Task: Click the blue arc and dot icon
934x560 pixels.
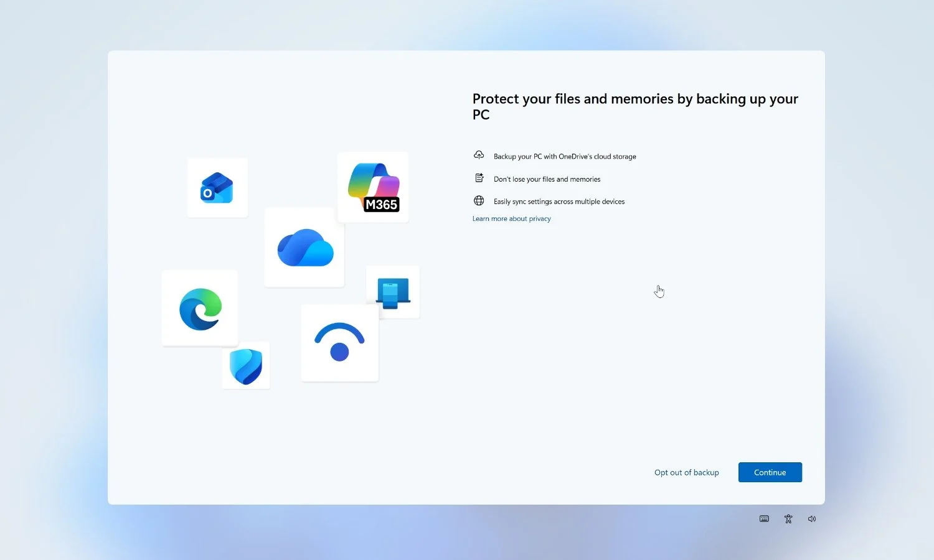Action: tap(339, 342)
